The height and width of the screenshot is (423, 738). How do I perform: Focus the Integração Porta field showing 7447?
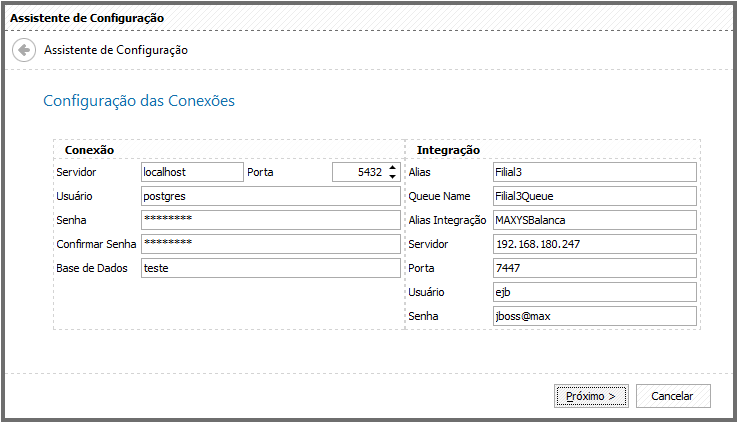[595, 268]
